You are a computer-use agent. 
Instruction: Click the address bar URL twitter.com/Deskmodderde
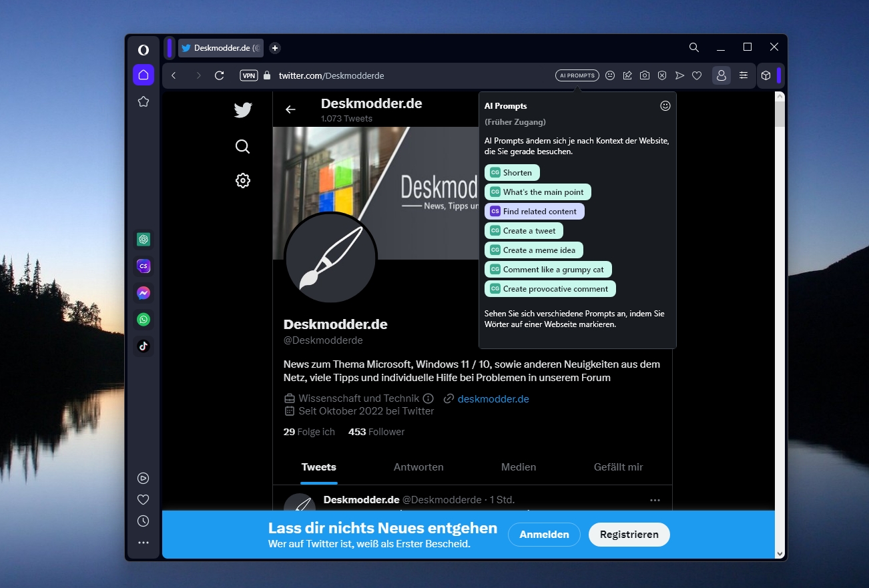click(x=331, y=75)
